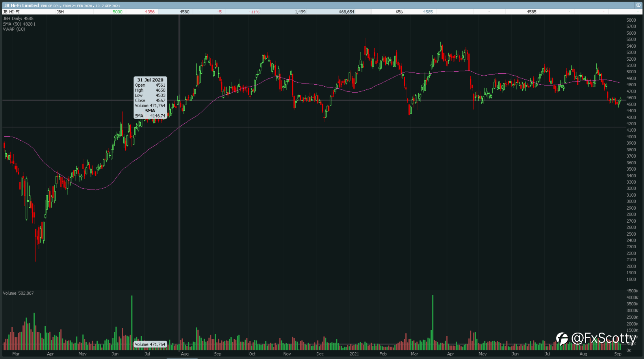Click the Volume 502,867 panel label

19,293
